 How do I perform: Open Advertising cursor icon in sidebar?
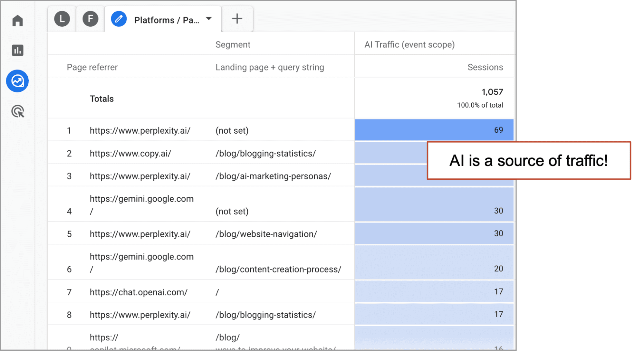(x=18, y=111)
